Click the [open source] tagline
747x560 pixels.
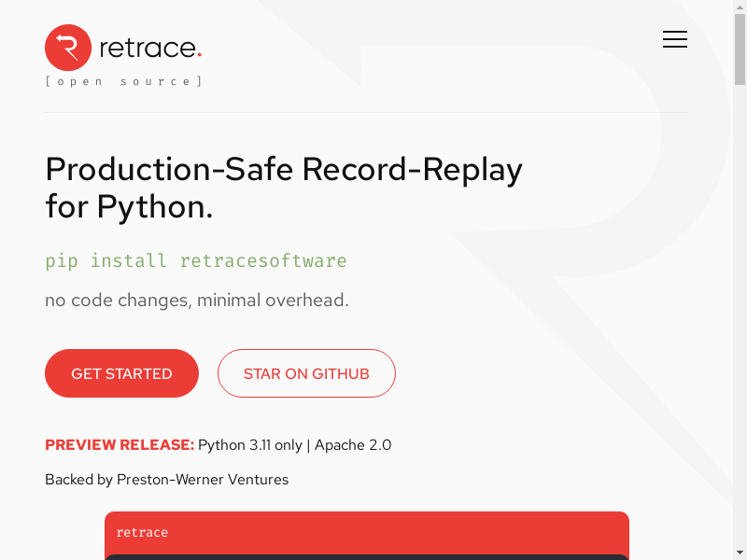(123, 81)
